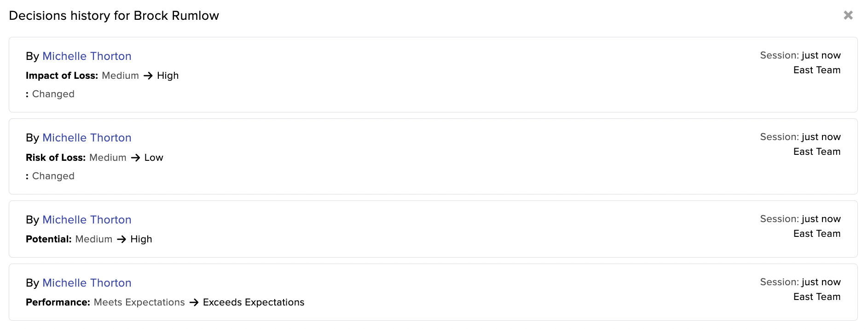
Task: Close the Decisions history dialog
Action: [848, 15]
